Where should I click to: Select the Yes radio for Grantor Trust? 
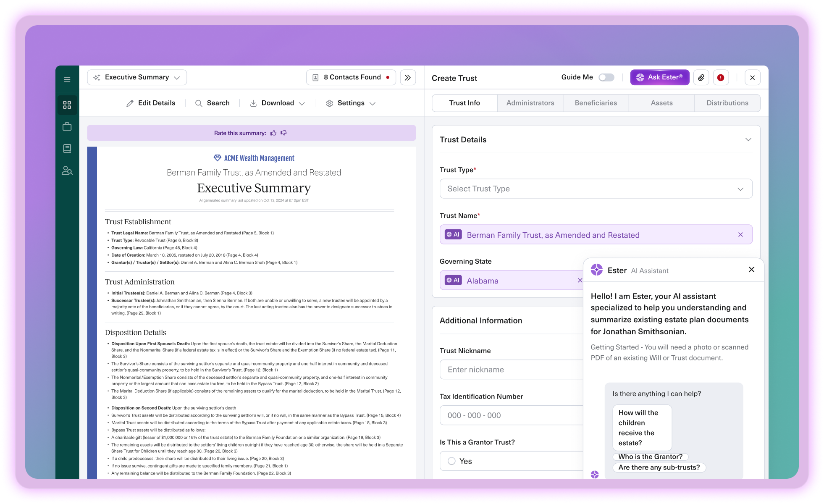(x=451, y=461)
